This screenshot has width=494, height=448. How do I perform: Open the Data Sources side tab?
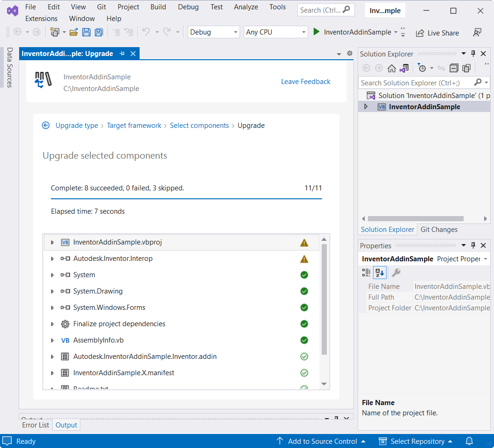click(9, 67)
